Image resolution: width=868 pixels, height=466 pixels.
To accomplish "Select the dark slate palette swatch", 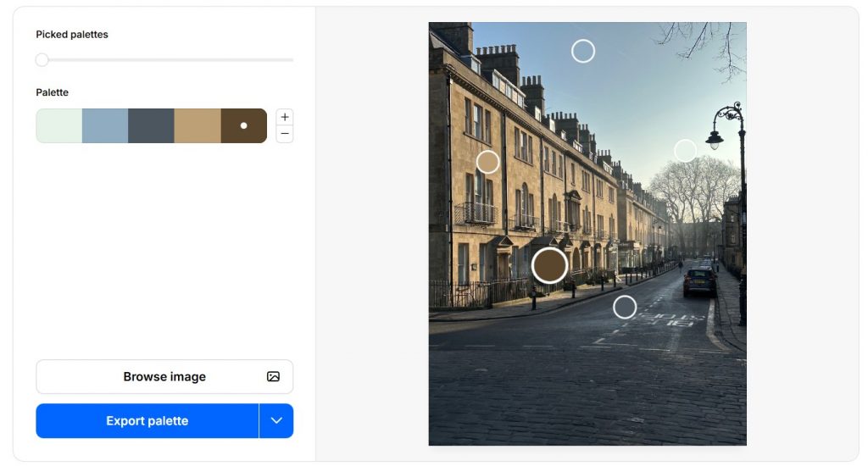I will (151, 125).
